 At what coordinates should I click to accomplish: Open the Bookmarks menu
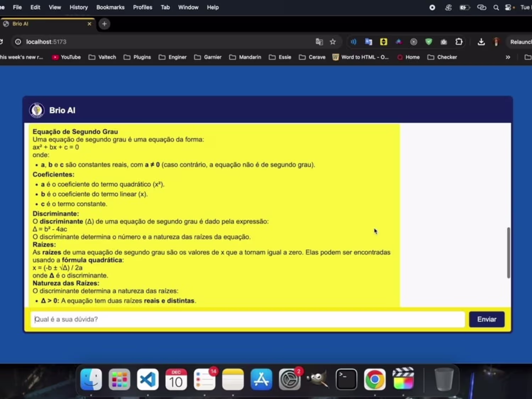click(110, 7)
